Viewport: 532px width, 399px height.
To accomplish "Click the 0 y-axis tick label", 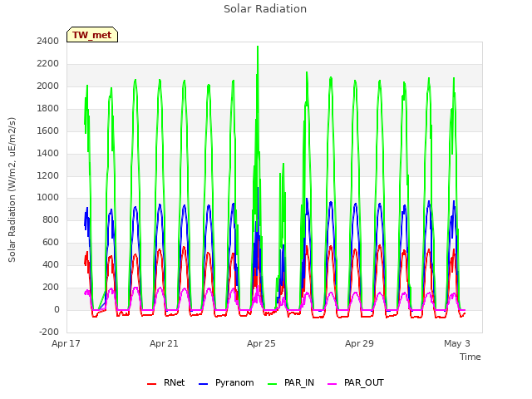I will pyautogui.click(x=57, y=309).
